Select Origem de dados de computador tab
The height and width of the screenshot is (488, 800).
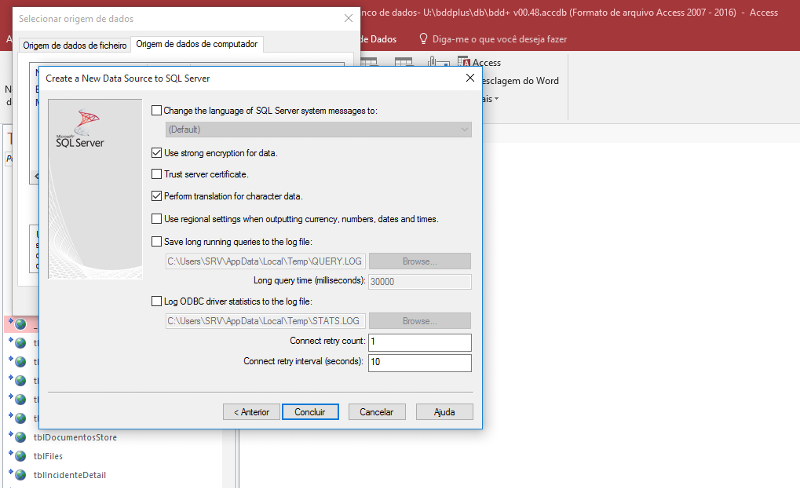(x=197, y=44)
